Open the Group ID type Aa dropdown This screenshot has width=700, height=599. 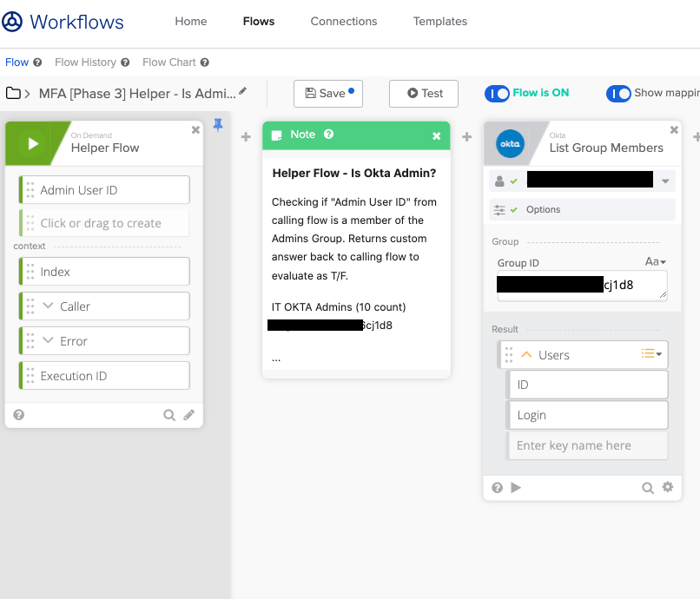(x=655, y=261)
